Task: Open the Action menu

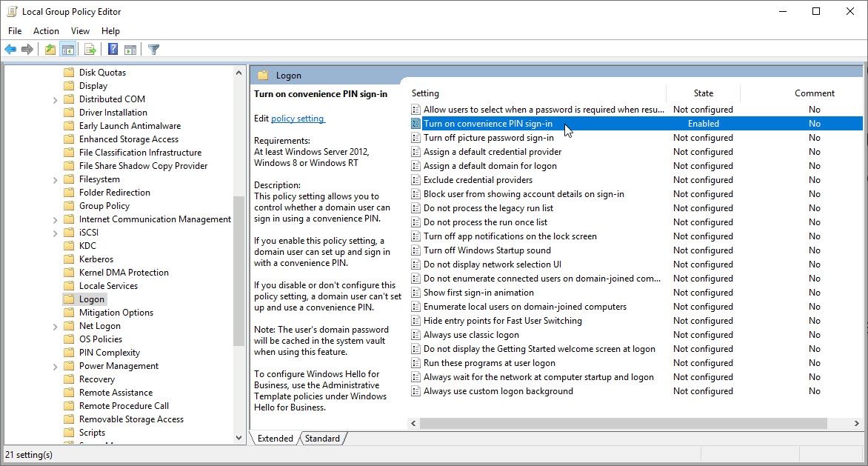Action: click(46, 30)
